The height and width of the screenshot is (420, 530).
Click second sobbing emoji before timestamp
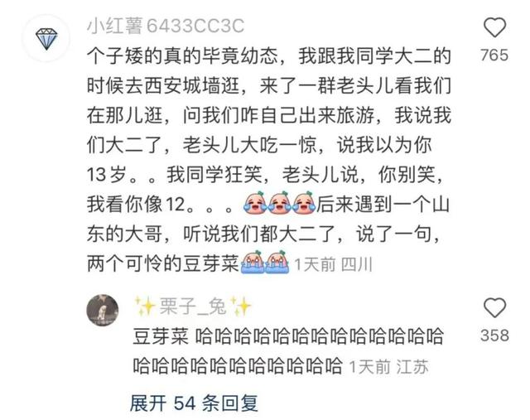[x=277, y=262]
